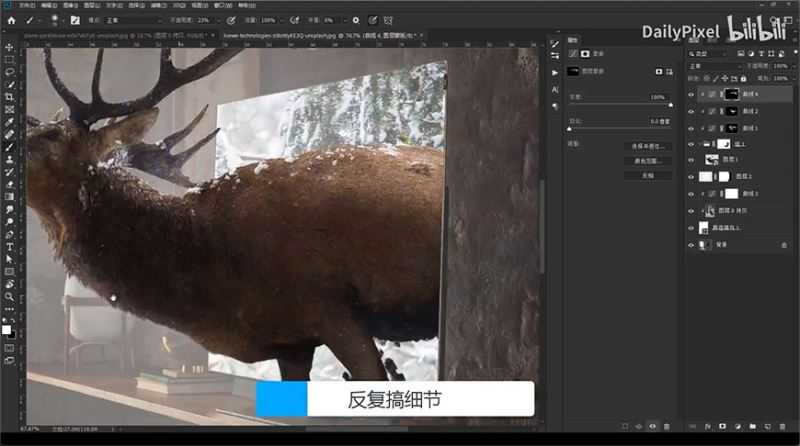
Task: Select the Type tool in toolbar
Action: [9, 246]
